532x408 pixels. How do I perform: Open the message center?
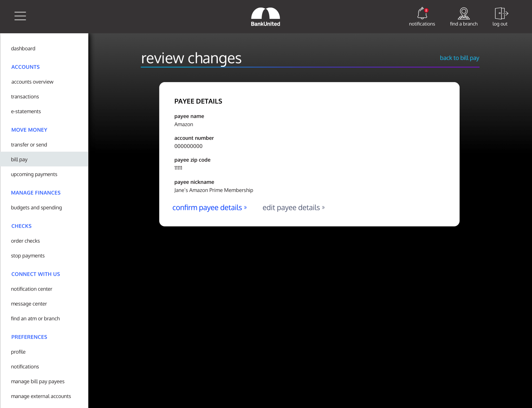(29, 304)
